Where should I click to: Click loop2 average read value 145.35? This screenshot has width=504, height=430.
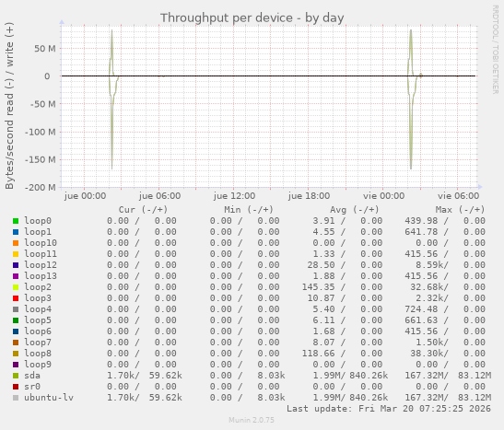coord(318,287)
